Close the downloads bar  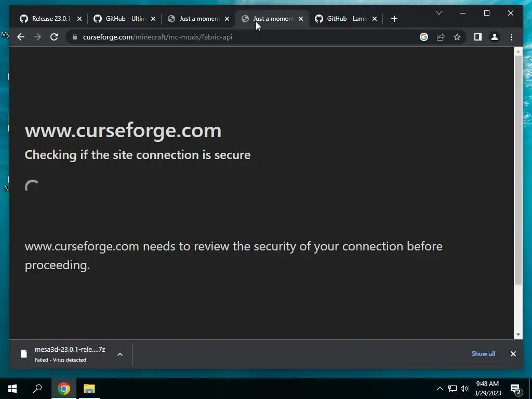tap(513, 354)
